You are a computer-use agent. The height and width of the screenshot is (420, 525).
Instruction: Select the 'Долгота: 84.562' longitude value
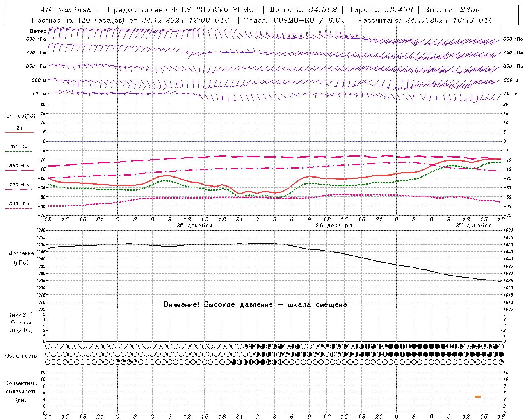pos(303,10)
